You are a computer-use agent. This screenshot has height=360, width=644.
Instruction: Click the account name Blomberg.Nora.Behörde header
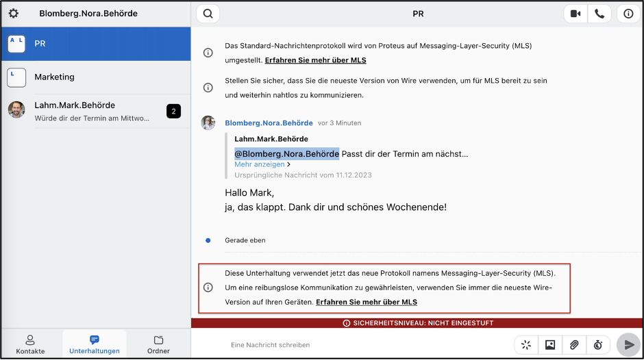[x=88, y=14]
